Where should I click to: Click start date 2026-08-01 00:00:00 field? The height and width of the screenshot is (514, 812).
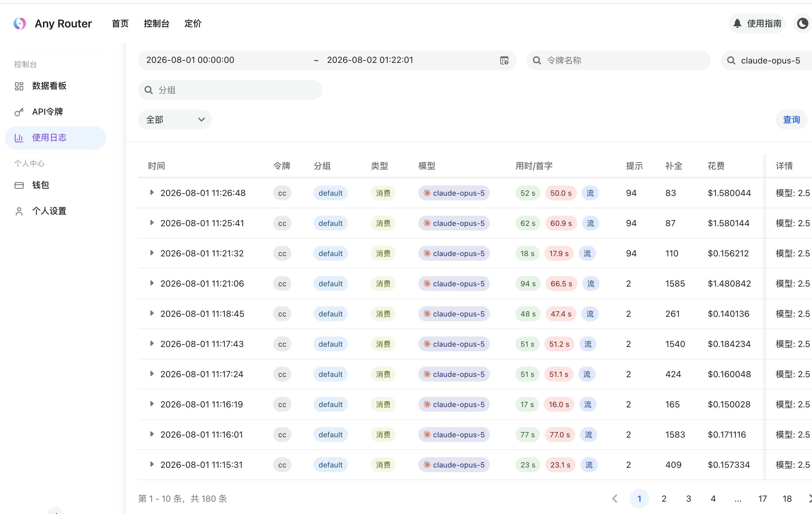coord(190,60)
